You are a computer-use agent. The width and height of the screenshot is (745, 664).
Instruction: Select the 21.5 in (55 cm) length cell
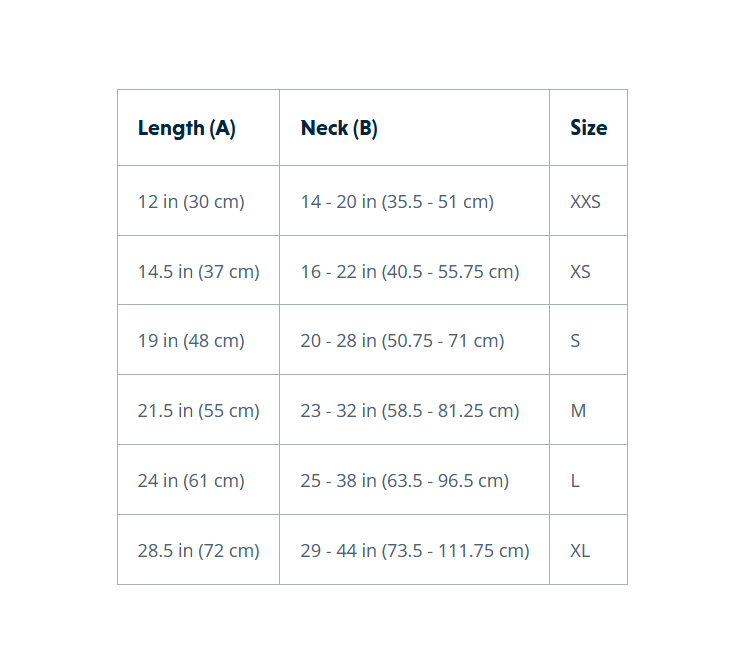click(x=198, y=409)
